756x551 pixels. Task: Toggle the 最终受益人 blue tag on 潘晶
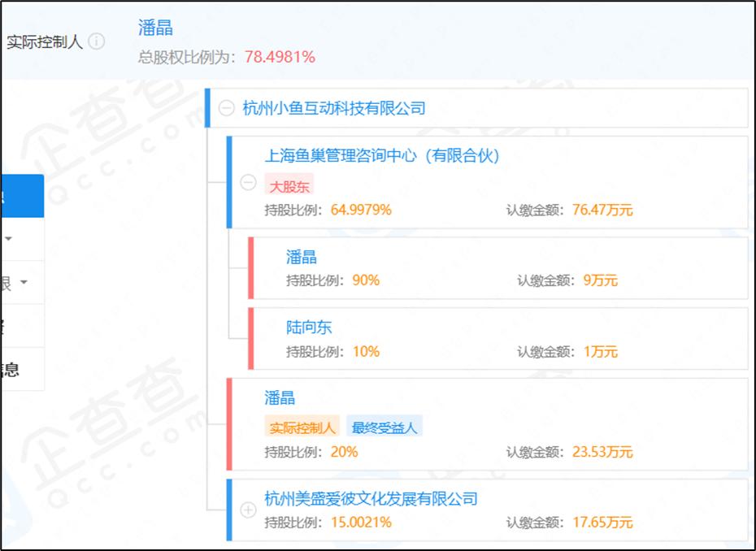(384, 425)
